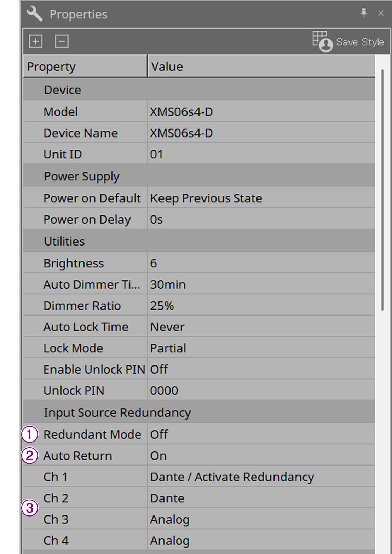Screen dimensions: 392x554
Task: Click the expand all plus icon
Action: 35,41
